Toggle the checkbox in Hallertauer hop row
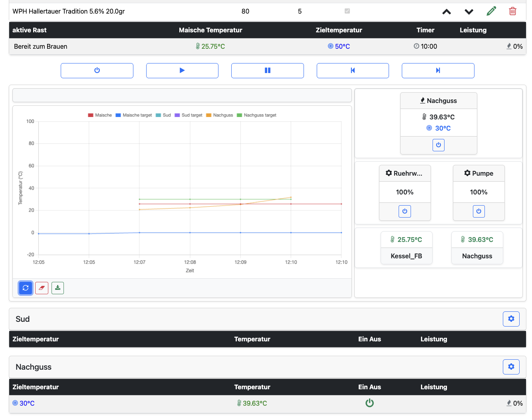 (x=347, y=11)
